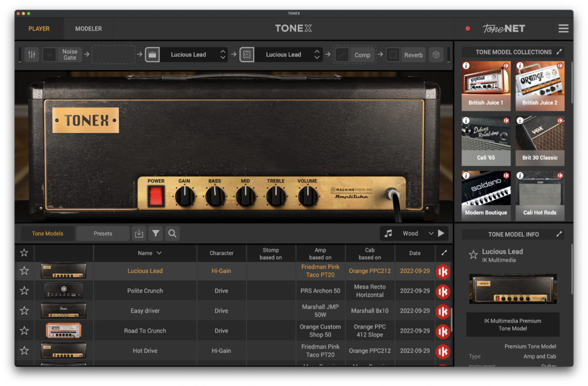Adjust the TREBLE knob on amp
The image size is (588, 386).
click(276, 196)
